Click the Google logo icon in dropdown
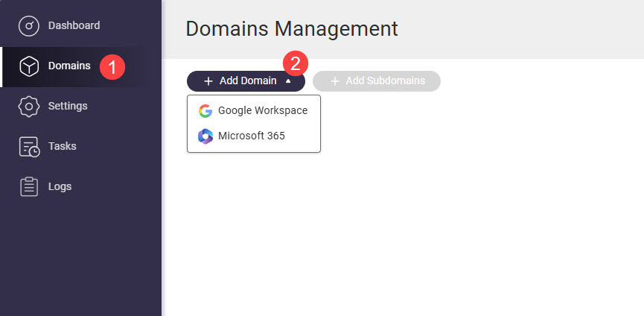644x316 pixels. (205, 111)
